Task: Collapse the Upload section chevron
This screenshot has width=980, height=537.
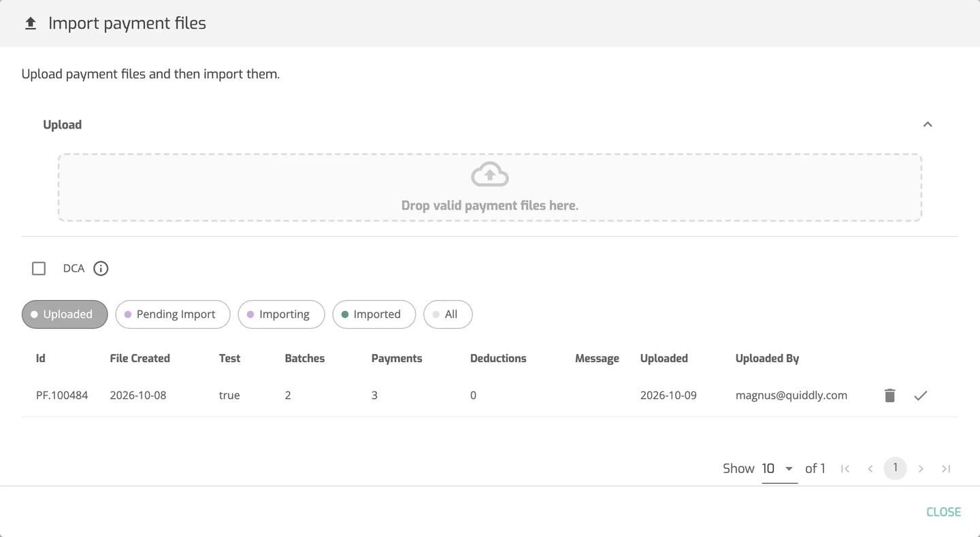Action: point(928,125)
